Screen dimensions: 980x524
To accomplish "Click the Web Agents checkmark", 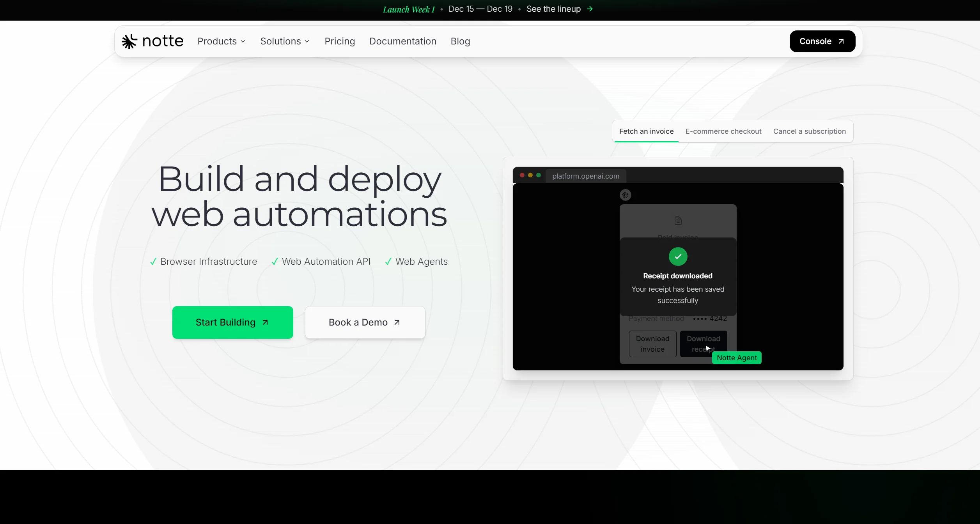I will point(388,262).
